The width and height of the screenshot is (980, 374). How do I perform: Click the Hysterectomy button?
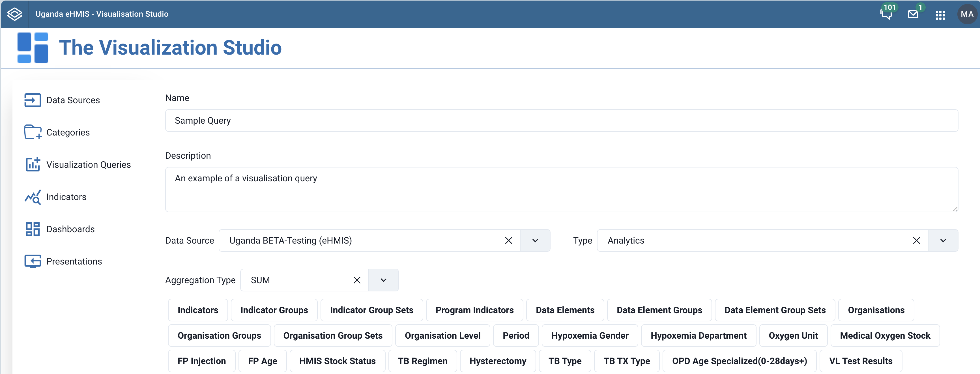point(498,361)
